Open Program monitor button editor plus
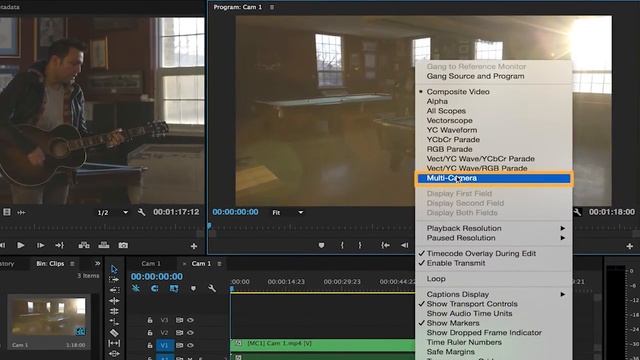 click(x=630, y=246)
